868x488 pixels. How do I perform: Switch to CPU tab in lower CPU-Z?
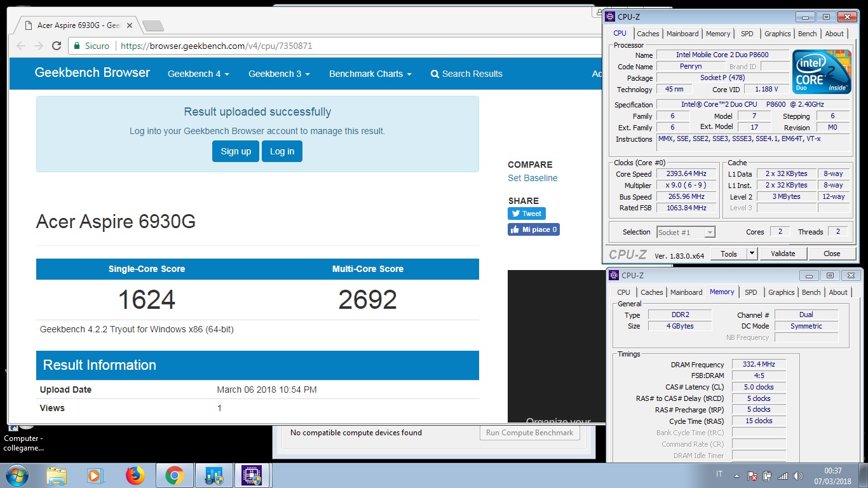click(x=624, y=292)
